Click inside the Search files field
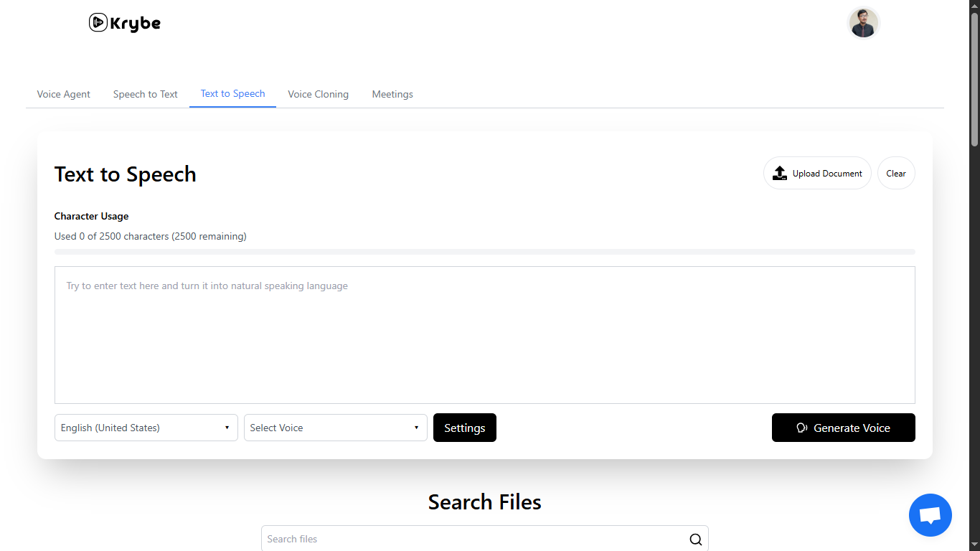Image resolution: width=980 pixels, height=551 pixels. 473,540
